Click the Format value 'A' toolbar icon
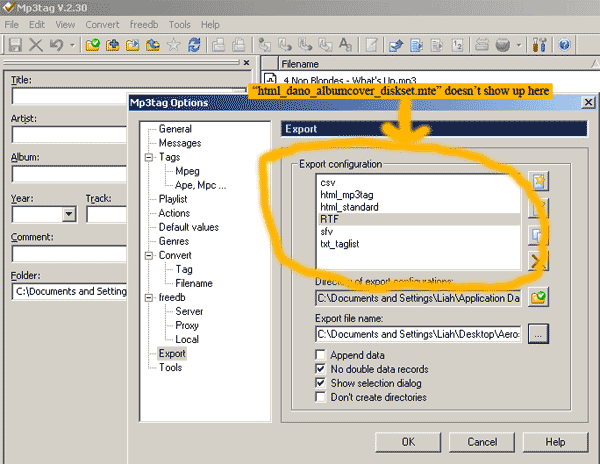This screenshot has height=464, width=600. coord(345,45)
